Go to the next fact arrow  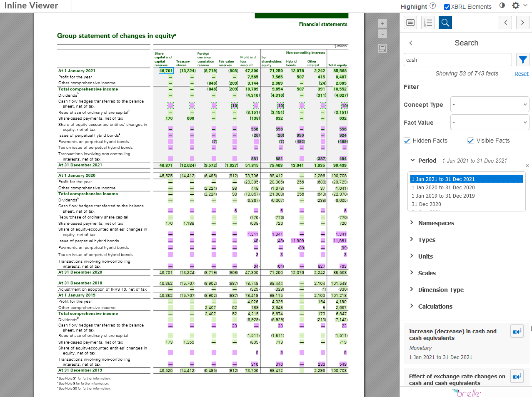[522, 23]
